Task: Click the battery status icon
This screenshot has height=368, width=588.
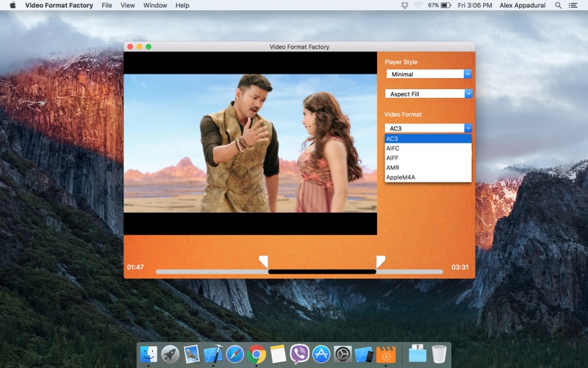Action: pos(445,5)
